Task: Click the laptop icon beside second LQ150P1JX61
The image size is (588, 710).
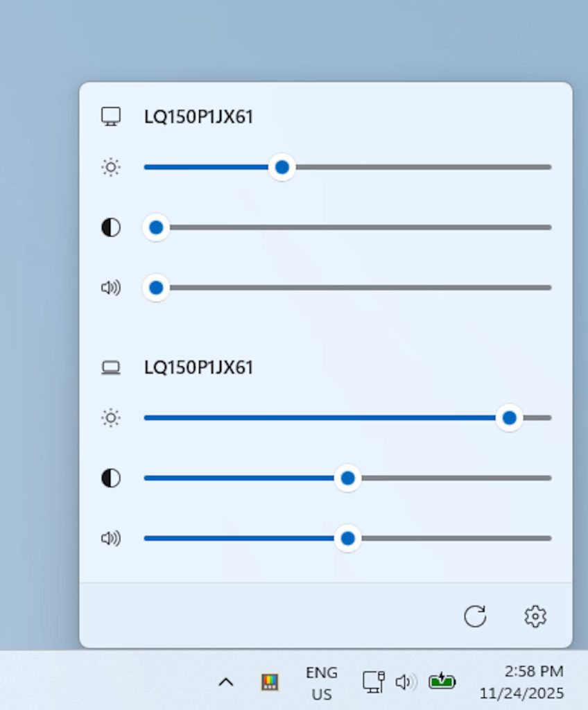Action: coord(111,367)
